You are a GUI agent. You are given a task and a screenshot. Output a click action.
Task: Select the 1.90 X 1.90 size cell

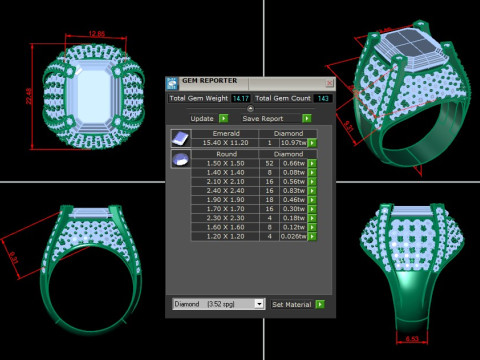point(225,200)
